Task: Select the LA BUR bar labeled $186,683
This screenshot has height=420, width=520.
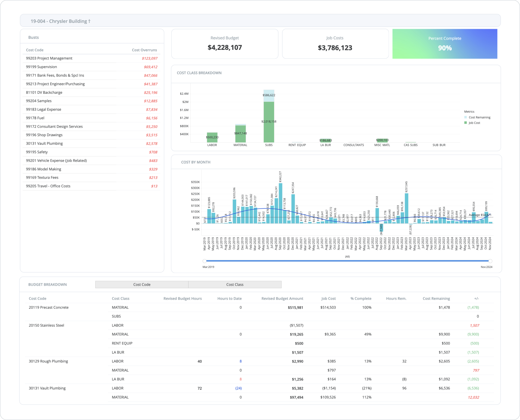Action: [x=326, y=140]
